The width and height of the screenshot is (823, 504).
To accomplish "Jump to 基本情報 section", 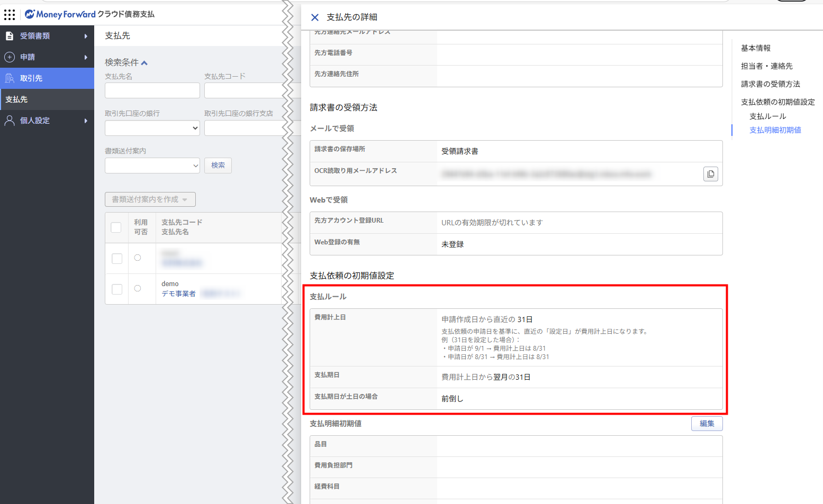I will point(755,48).
